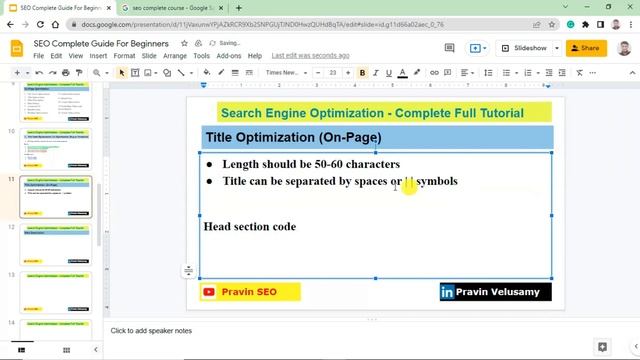Open new slide layout dropdown arrow
Image resolution: width=640 pixels, height=360 pixels.
click(x=27, y=73)
